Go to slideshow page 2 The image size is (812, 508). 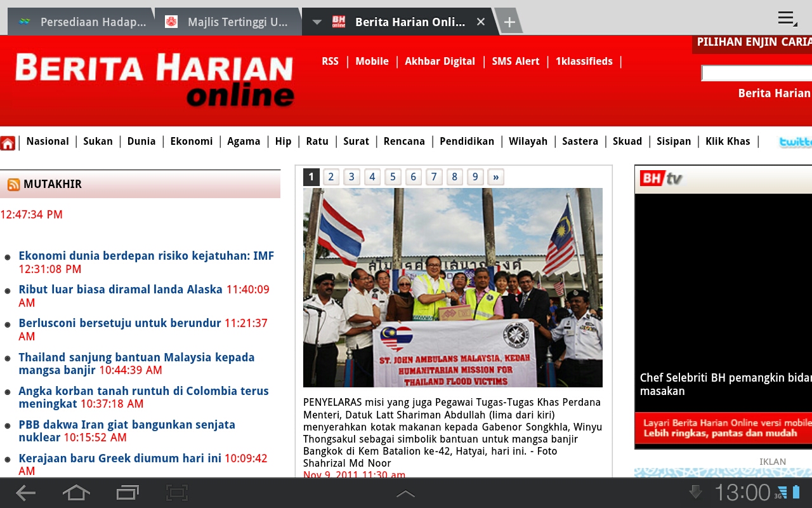click(331, 177)
